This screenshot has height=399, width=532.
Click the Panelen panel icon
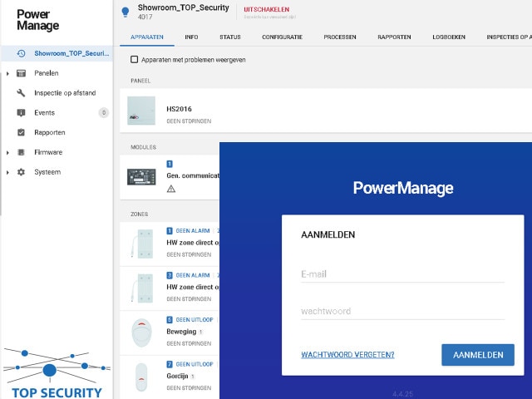[21, 73]
